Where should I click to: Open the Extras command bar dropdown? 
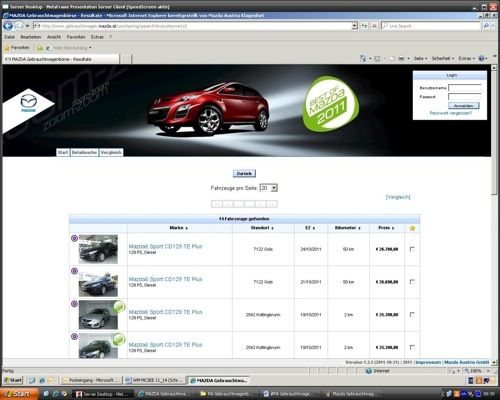pyautogui.click(x=467, y=58)
